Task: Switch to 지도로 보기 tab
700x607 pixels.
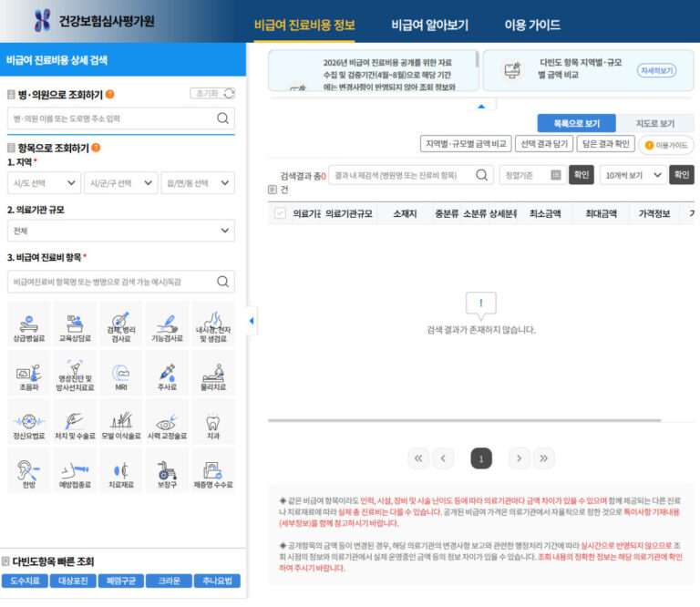Action: click(x=655, y=123)
